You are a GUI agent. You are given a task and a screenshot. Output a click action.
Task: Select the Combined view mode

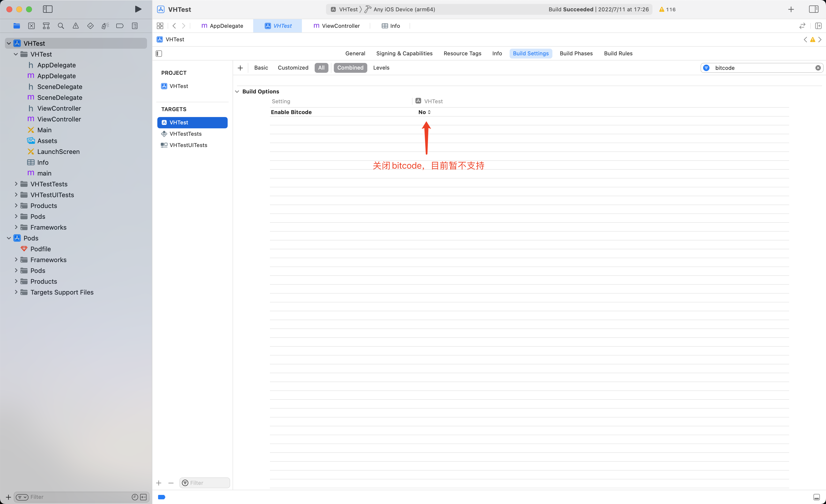click(x=350, y=68)
